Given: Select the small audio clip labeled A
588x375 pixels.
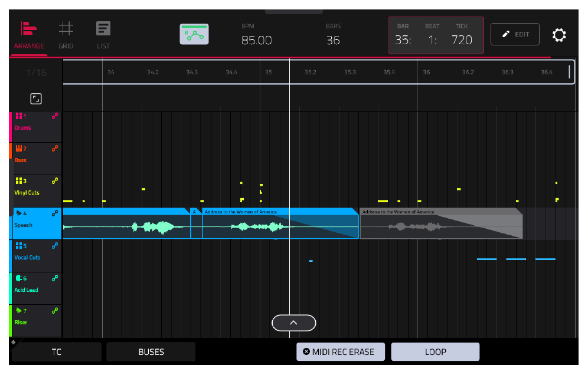Looking at the screenshot, I should click(197, 223).
